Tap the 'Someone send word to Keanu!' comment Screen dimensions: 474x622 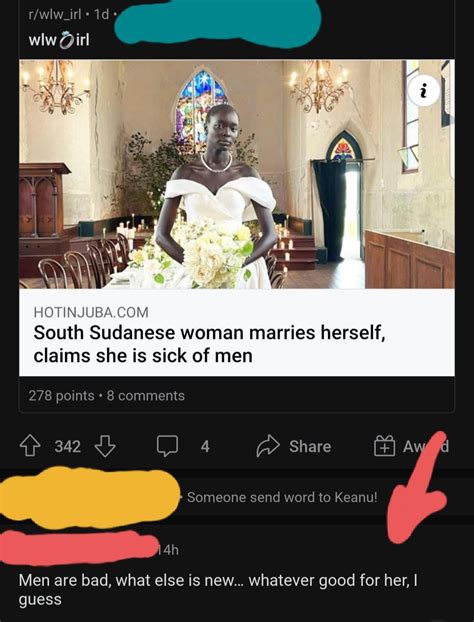tap(282, 497)
